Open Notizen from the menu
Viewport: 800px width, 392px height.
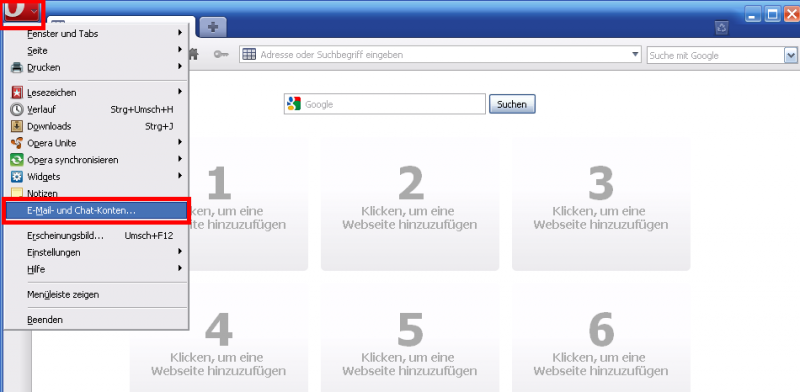coord(96,193)
